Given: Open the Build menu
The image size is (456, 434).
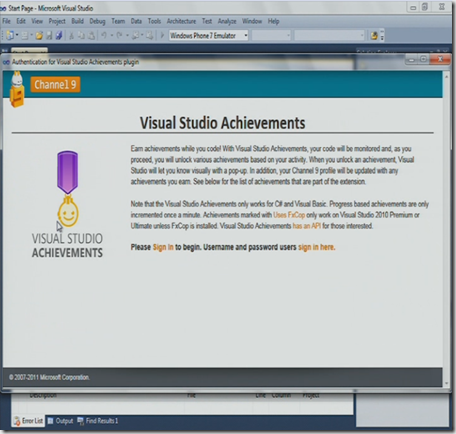Looking at the screenshot, I should pyautogui.click(x=77, y=21).
